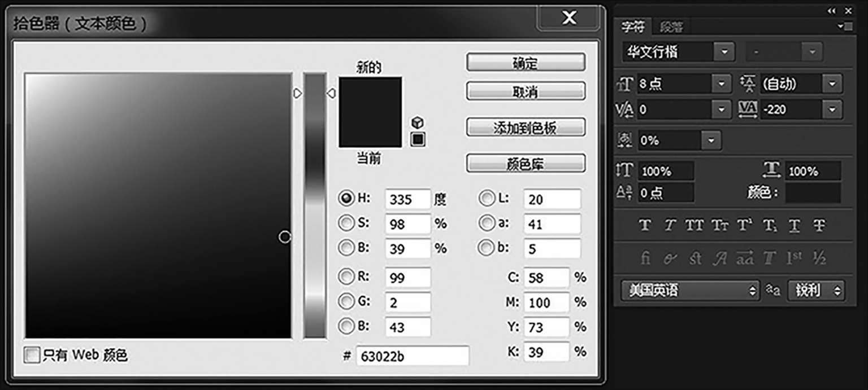868x390 pixels.
Task: Toggle Underline text style
Action: tap(795, 226)
